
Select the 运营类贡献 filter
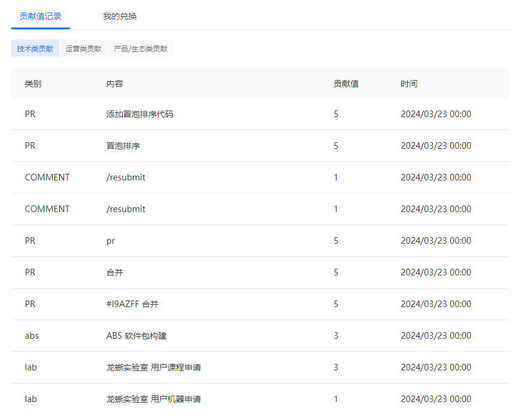click(83, 48)
